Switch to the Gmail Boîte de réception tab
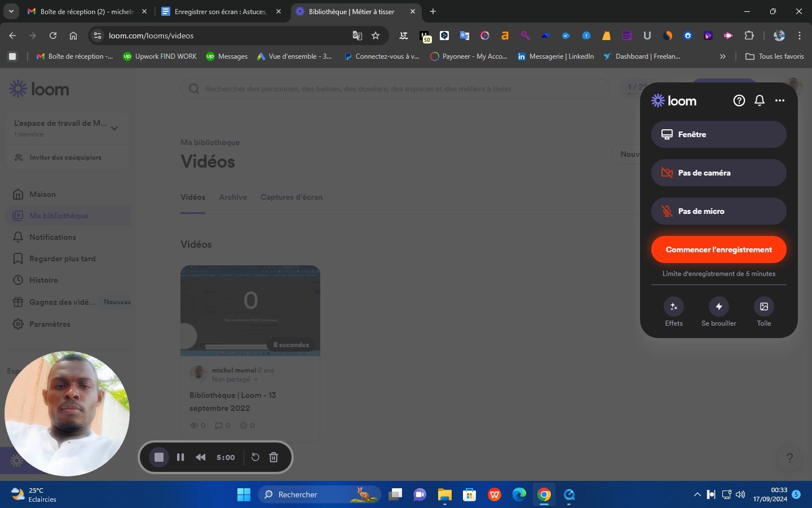 (87, 11)
